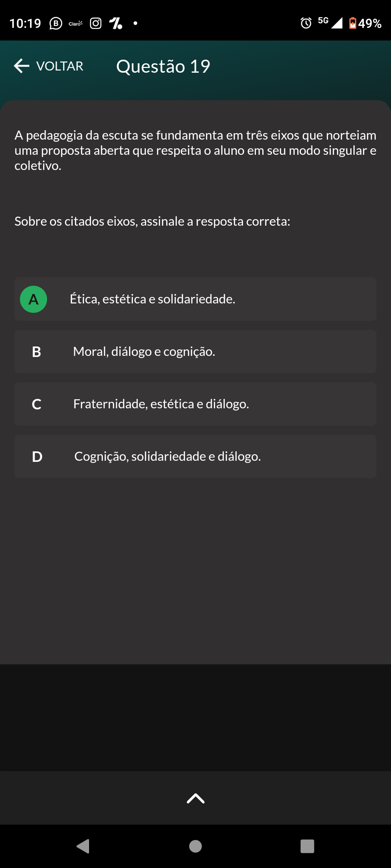Image resolution: width=391 pixels, height=868 pixels.
Task: Select answer 'Ética, estética e solidariedade.'
Action: click(x=152, y=299)
